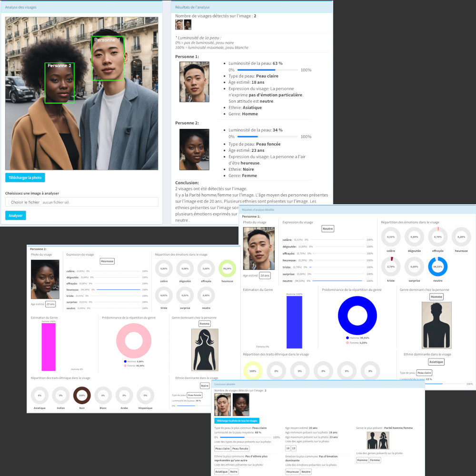
Task: Click the magenta Femme 100% gender bar
Action: click(x=49, y=346)
